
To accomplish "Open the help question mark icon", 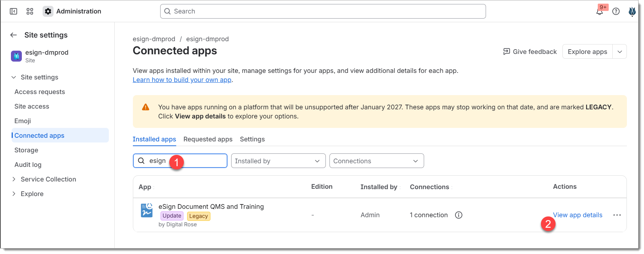I will coord(616,11).
